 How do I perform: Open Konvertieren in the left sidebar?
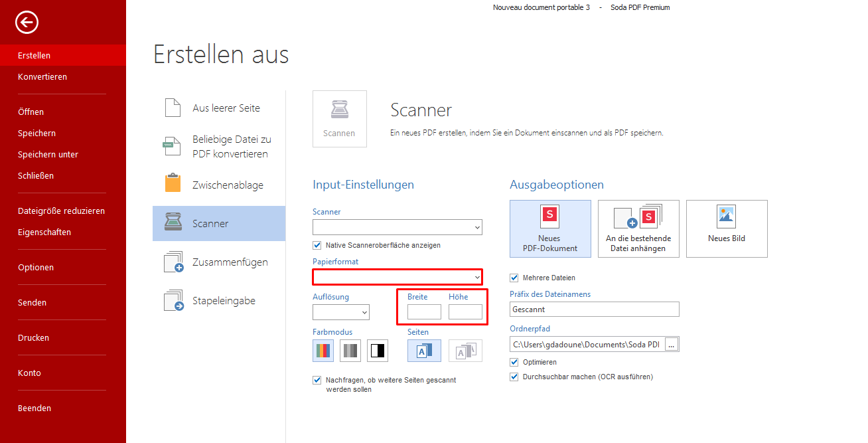point(42,77)
